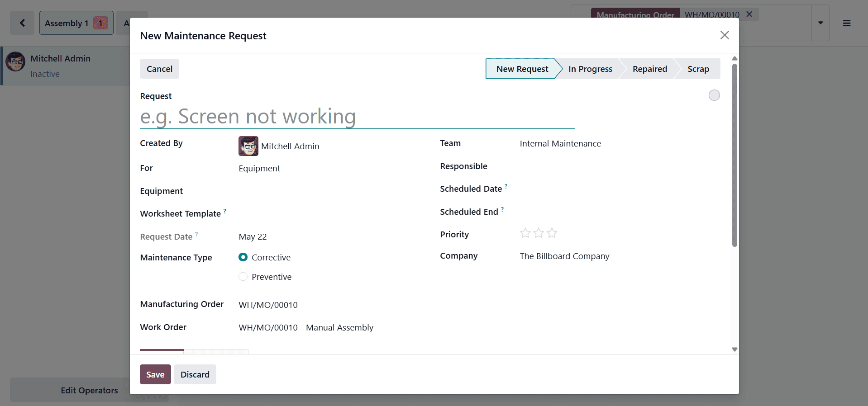The height and width of the screenshot is (406, 868).
Task: Show help tooltip for Request Date
Action: [x=196, y=234]
